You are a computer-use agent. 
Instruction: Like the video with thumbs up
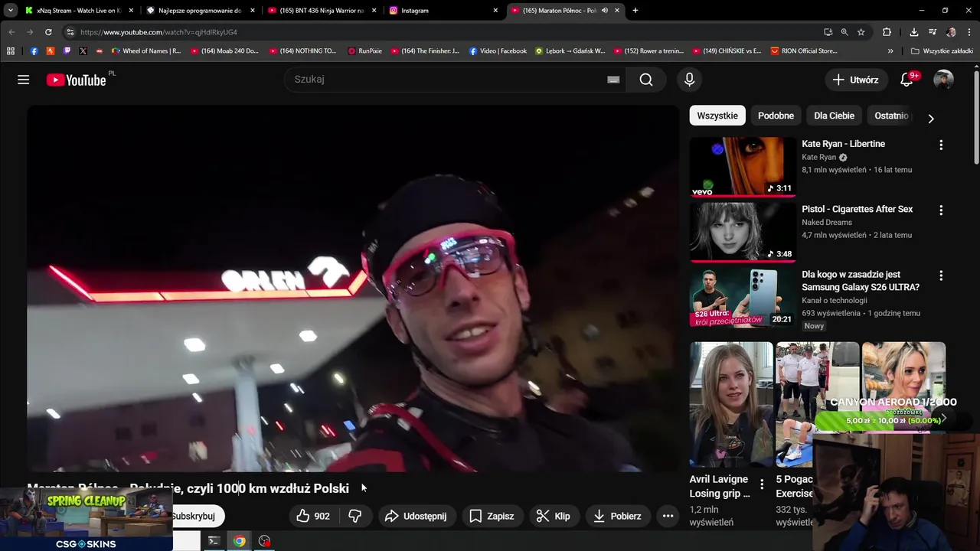(313, 516)
